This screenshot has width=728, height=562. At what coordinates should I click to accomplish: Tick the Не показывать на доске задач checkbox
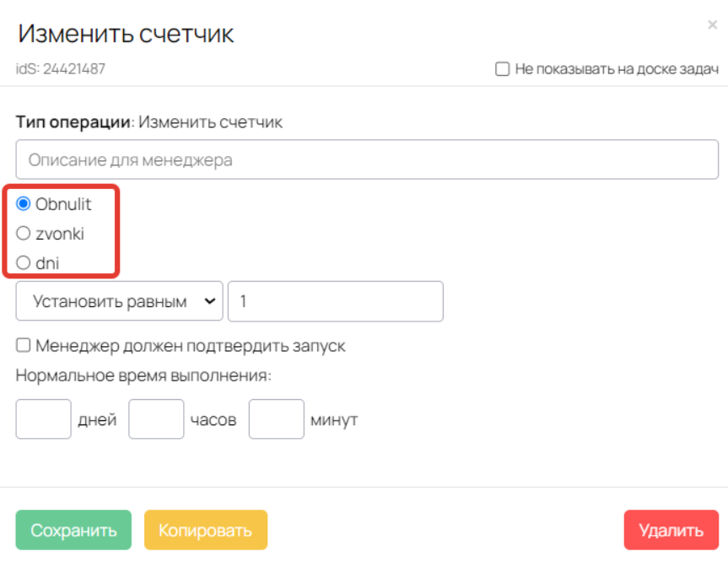tap(502, 69)
